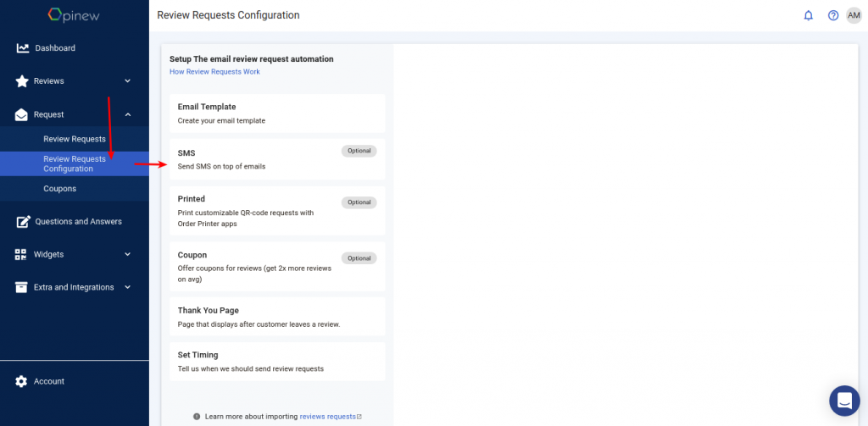Collapse the Request menu chevron
The width and height of the screenshot is (868, 426).
coord(127,114)
